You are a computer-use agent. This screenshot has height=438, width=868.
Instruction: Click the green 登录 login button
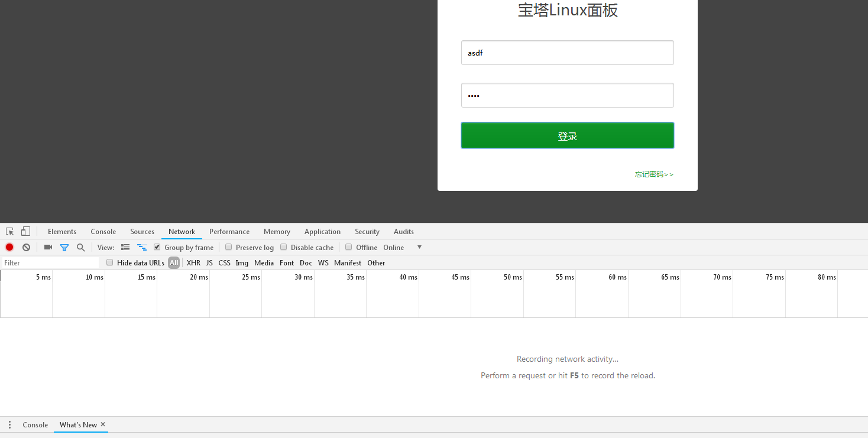pos(568,135)
